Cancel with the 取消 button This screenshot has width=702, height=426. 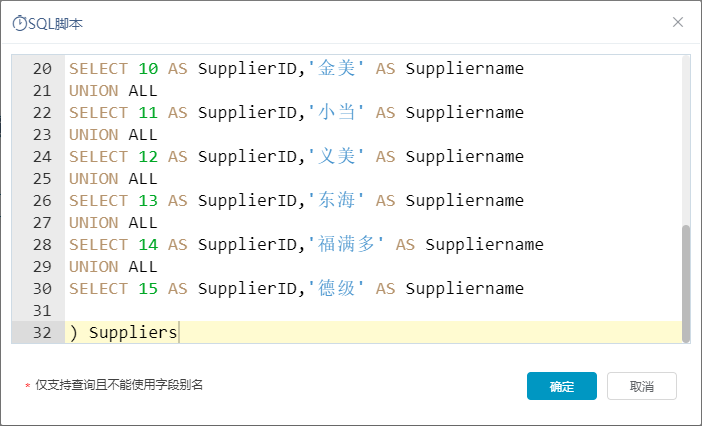pyautogui.click(x=642, y=386)
